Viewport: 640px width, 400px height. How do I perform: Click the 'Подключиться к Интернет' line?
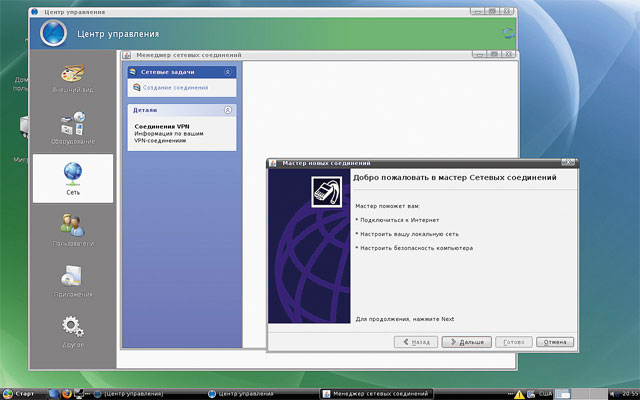click(x=397, y=220)
